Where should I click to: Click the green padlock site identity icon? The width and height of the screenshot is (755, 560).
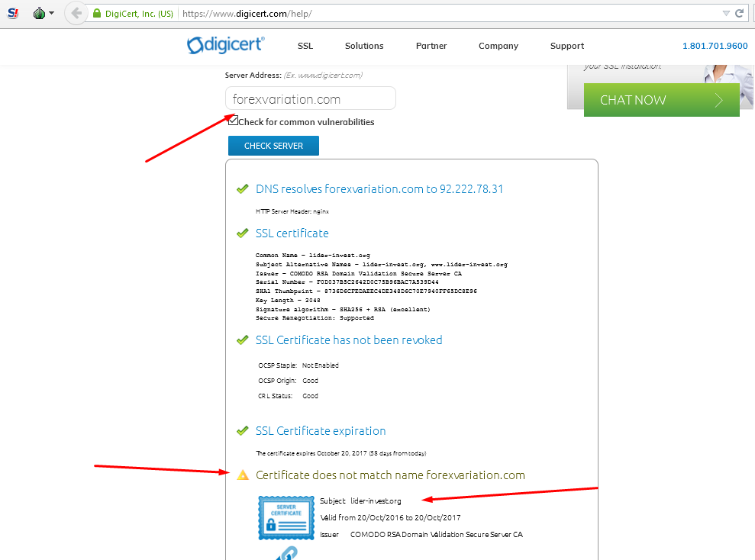click(97, 14)
